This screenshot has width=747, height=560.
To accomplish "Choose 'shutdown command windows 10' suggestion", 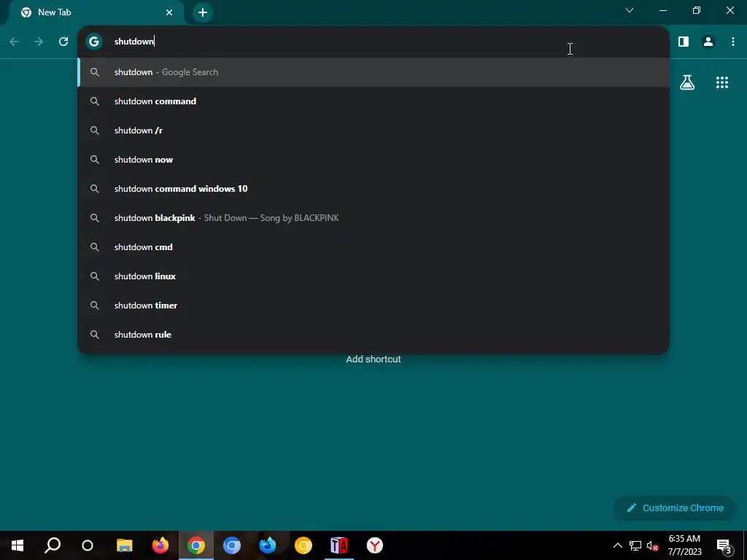I will 373,189.
